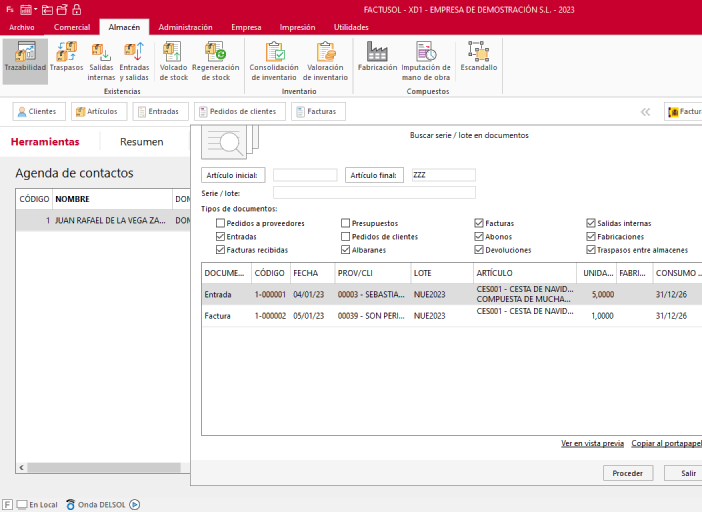Open the calculator quick-access icon

[26, 9]
